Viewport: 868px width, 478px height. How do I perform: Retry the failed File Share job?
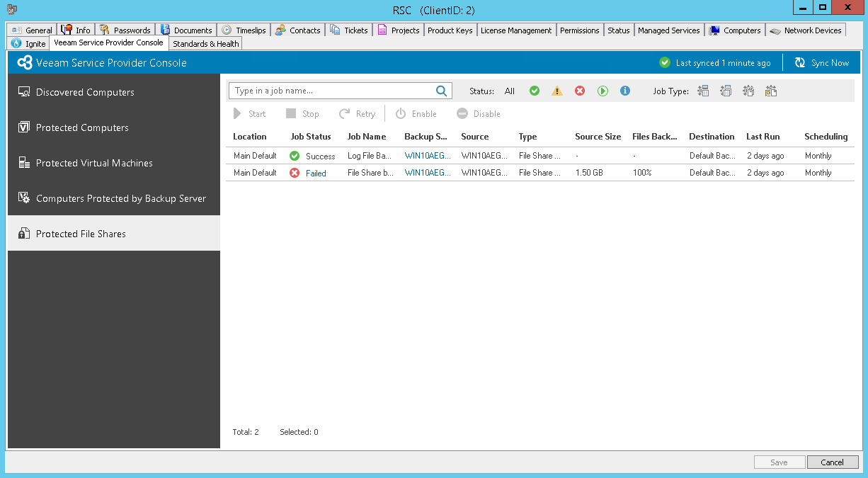pyautogui.click(x=358, y=113)
